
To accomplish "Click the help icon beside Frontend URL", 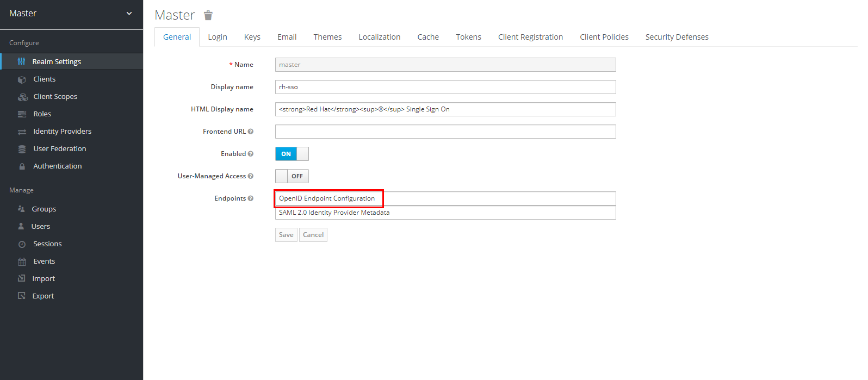I will [x=251, y=132].
